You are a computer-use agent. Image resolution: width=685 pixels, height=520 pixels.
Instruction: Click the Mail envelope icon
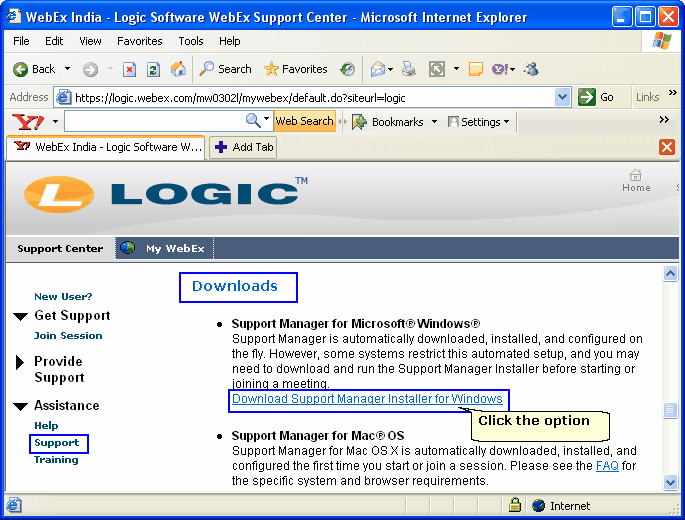377,69
